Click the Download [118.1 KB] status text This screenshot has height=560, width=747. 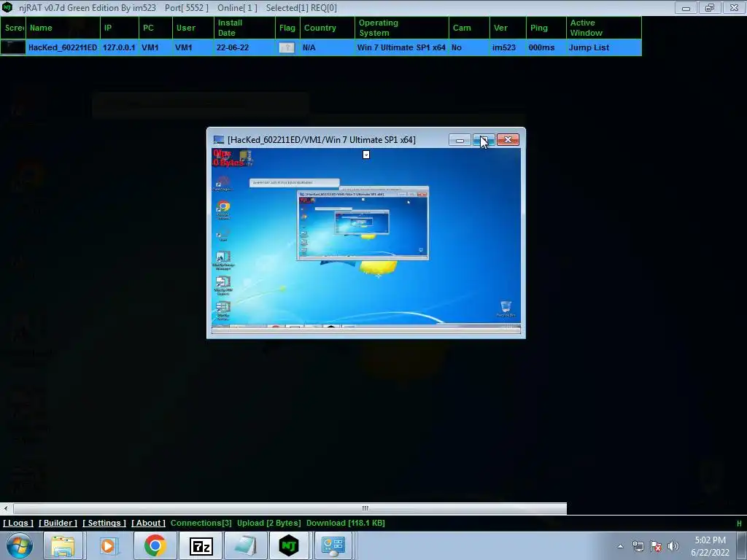click(x=345, y=523)
